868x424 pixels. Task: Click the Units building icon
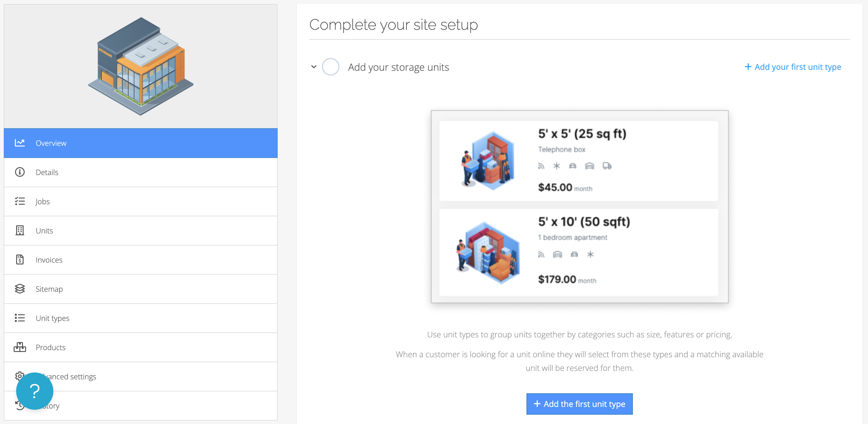click(20, 231)
